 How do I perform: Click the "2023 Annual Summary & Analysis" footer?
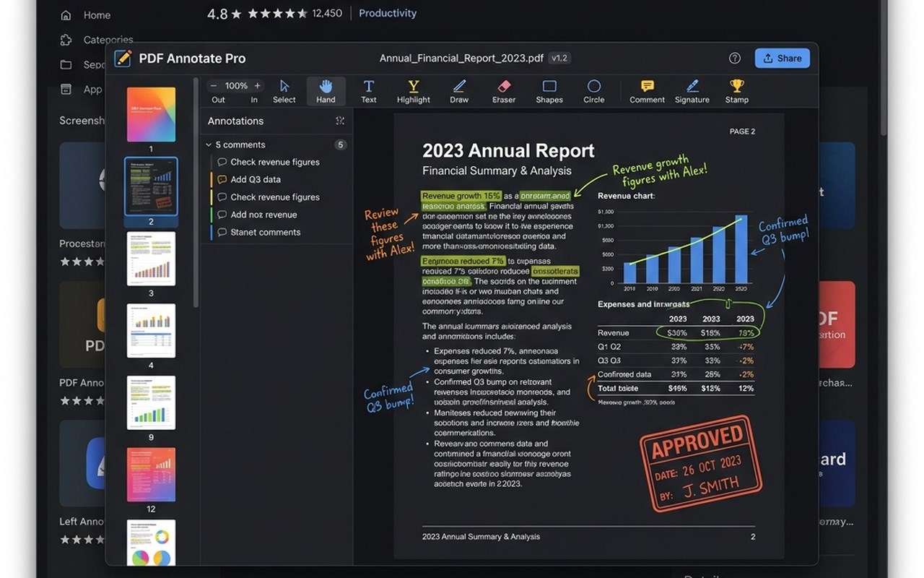(x=481, y=536)
